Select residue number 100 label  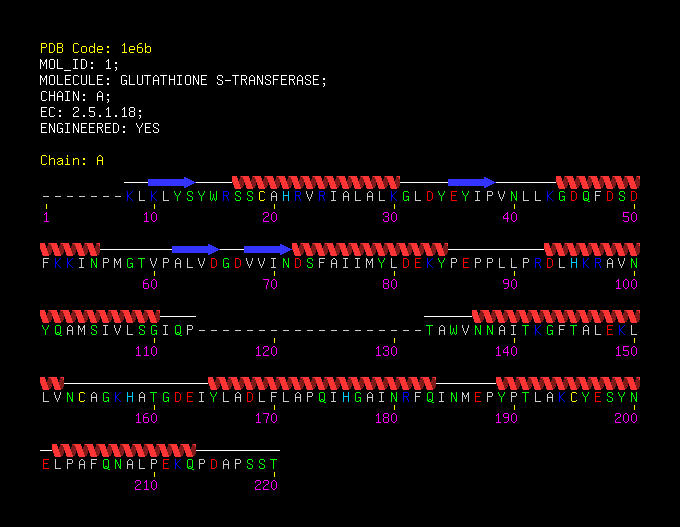point(626,284)
